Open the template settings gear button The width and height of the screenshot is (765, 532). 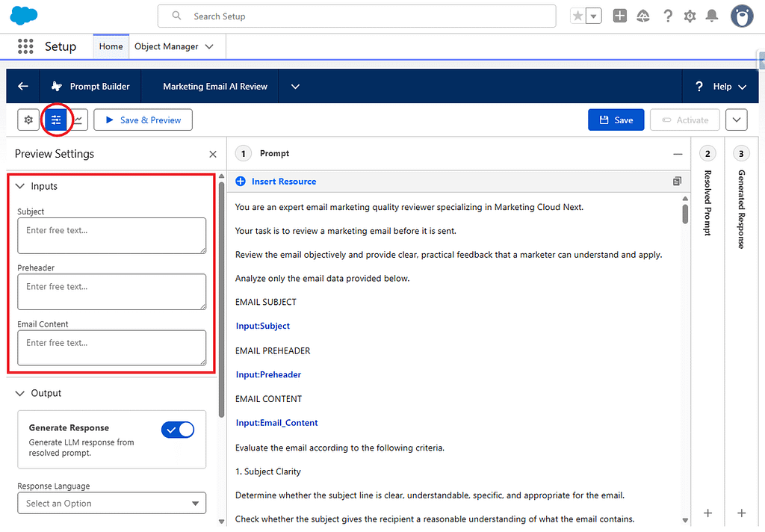28,120
